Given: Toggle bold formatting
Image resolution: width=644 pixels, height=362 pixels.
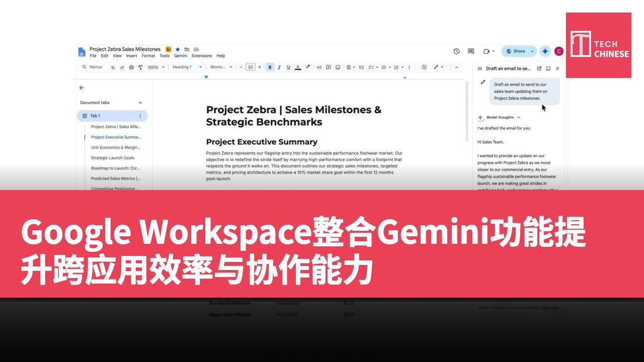Looking at the screenshot, I should coord(270,67).
